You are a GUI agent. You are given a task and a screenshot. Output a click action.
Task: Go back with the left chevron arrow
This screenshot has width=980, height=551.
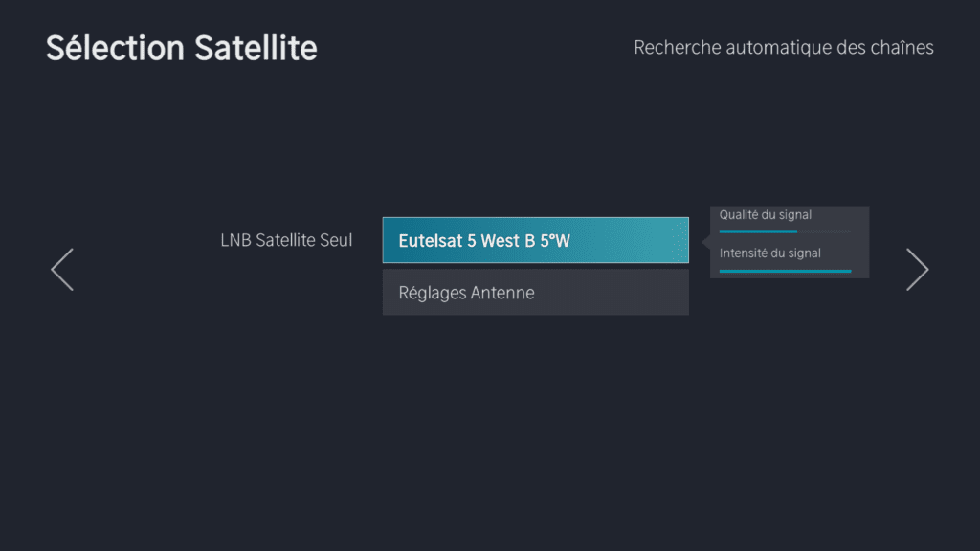point(62,270)
